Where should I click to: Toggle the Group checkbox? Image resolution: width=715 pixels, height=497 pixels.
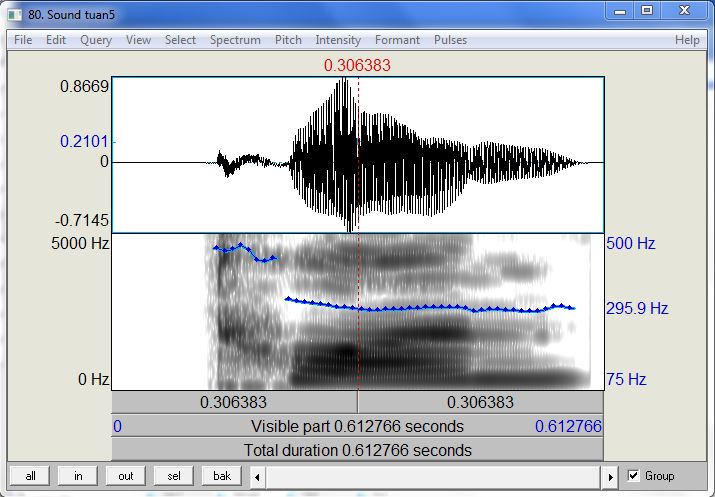pyautogui.click(x=633, y=476)
